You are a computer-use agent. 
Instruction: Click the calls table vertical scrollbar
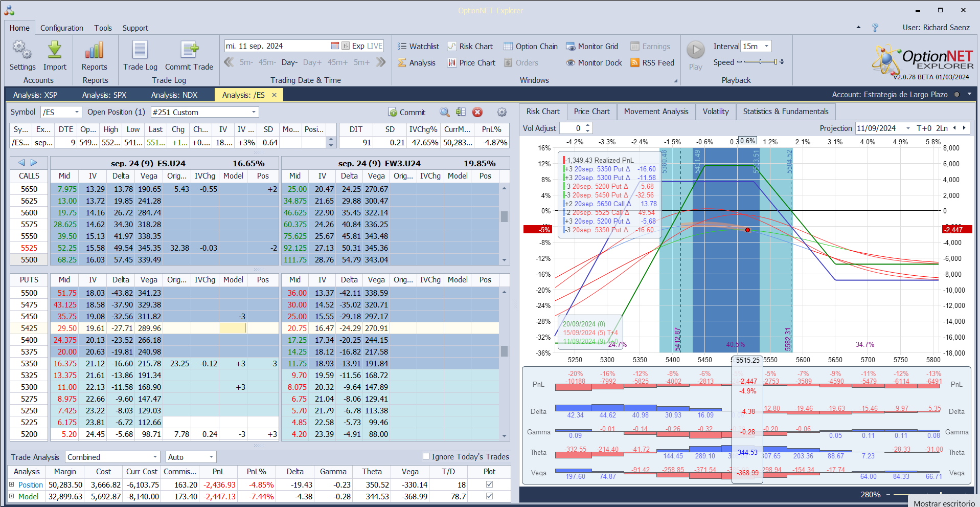pyautogui.click(x=504, y=224)
